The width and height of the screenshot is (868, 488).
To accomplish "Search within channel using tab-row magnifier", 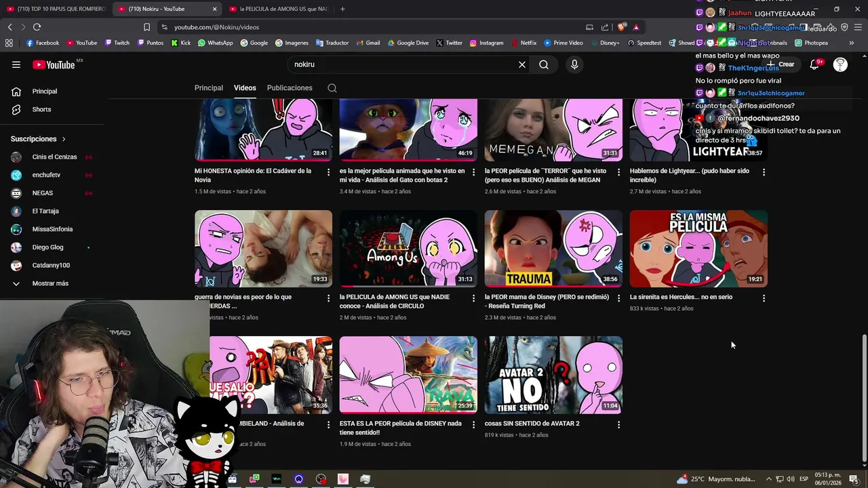I will [332, 88].
